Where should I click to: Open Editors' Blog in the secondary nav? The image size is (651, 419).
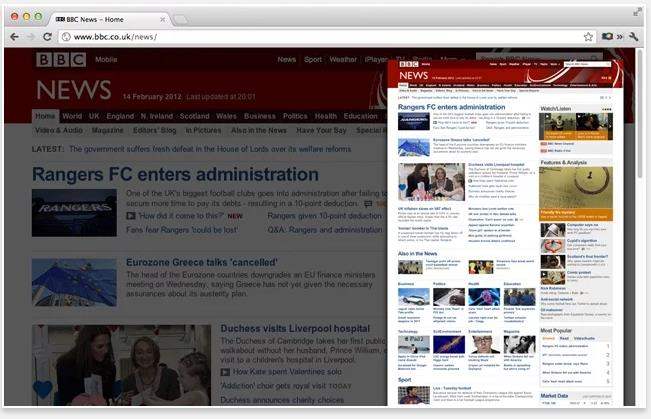154,130
